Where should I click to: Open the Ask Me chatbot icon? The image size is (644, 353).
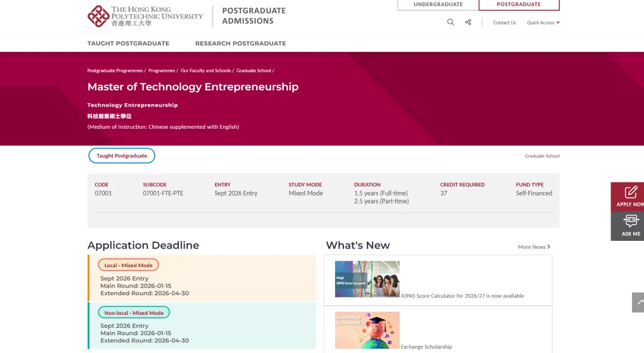[630, 221]
